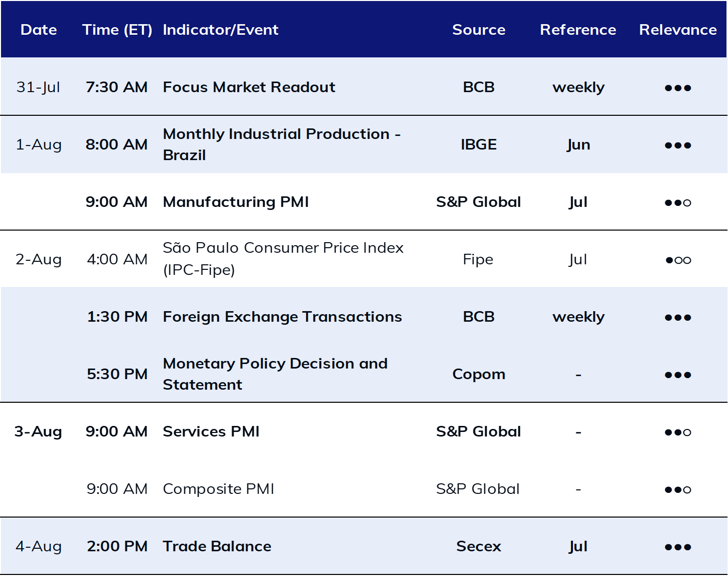
Task: Click relevance dots for Monetary Policy Decision
Action: tap(678, 375)
